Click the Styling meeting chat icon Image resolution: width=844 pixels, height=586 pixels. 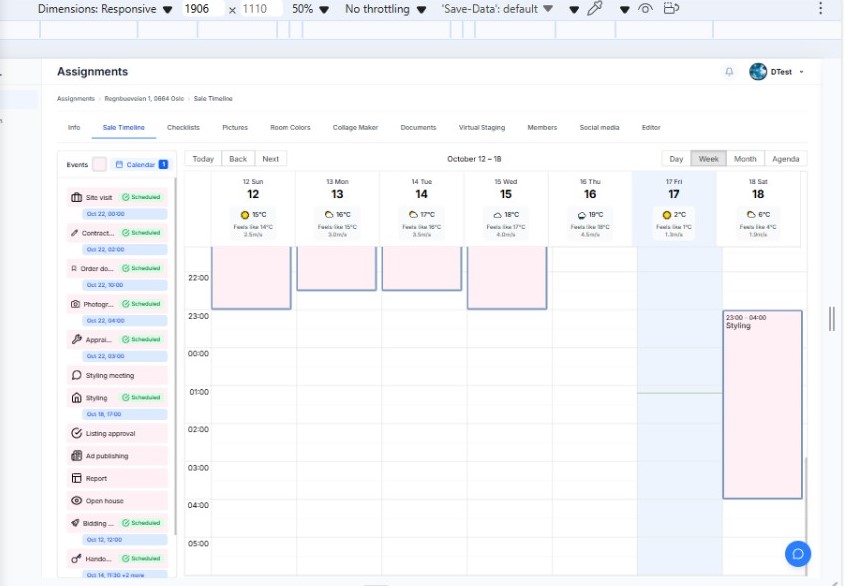76,375
